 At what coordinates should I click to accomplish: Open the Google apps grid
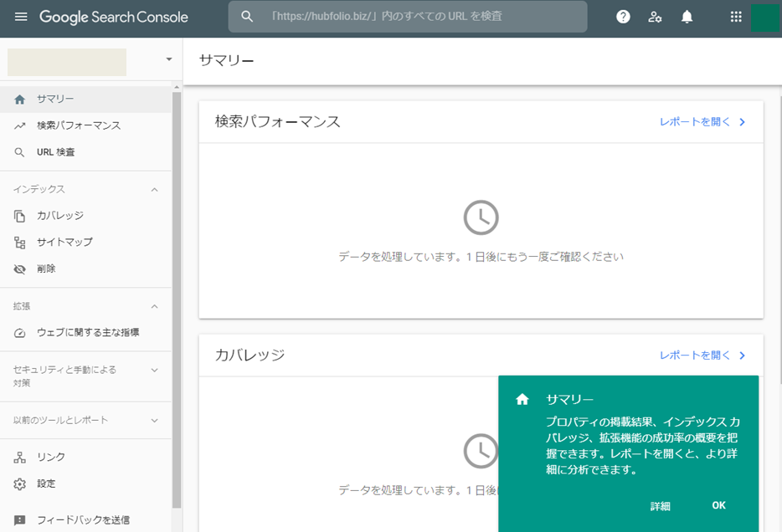(736, 17)
